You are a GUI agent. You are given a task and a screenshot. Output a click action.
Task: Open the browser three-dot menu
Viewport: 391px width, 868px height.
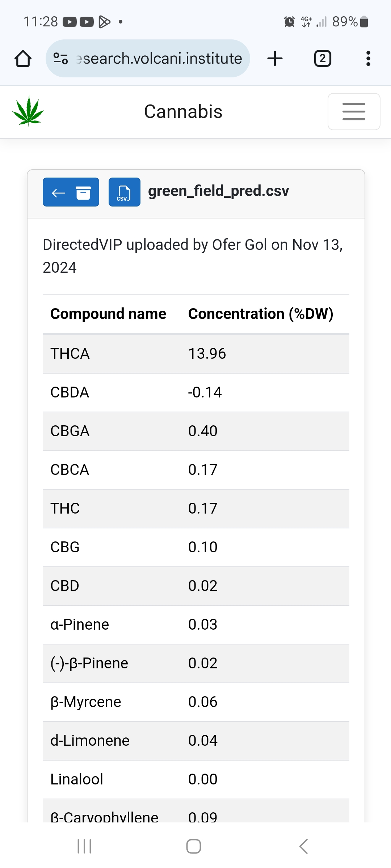(368, 59)
